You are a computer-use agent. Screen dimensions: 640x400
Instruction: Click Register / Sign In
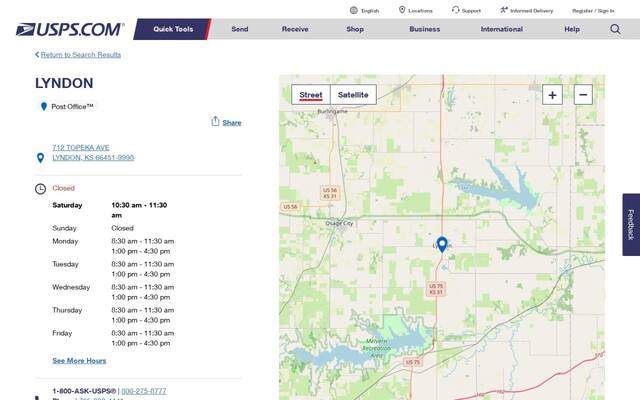(x=593, y=11)
